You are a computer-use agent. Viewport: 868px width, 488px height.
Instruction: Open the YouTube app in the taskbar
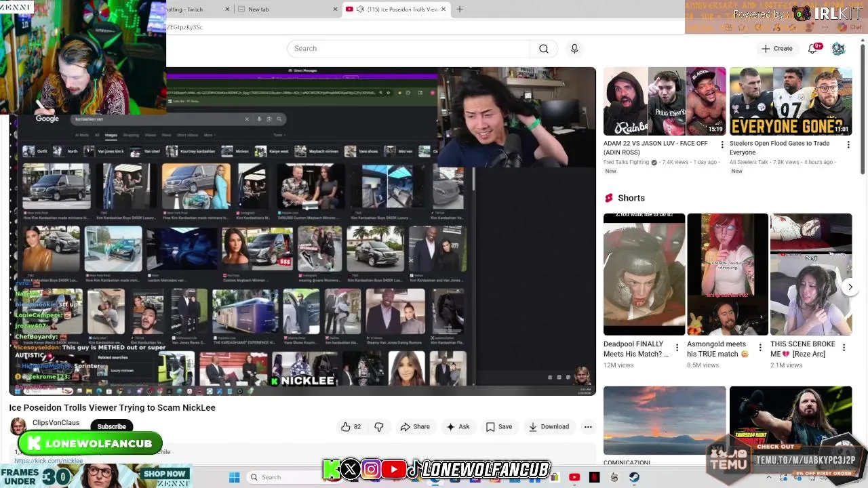click(574, 477)
